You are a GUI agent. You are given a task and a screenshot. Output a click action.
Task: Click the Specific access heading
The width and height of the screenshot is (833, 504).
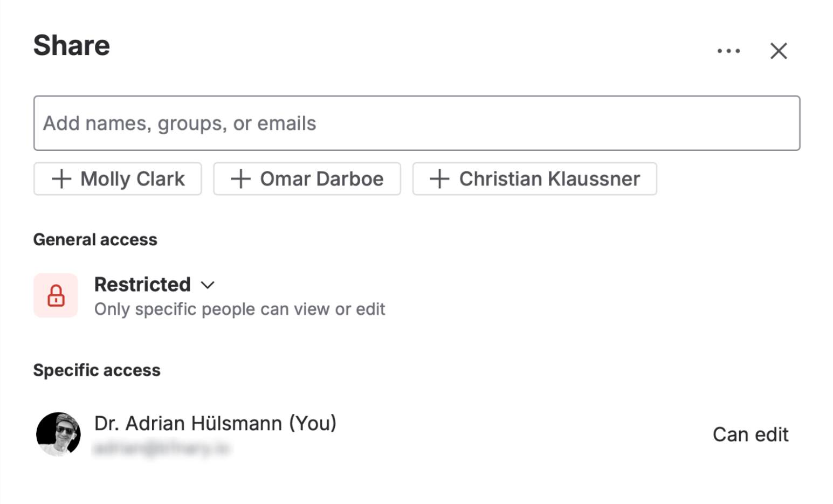click(x=97, y=370)
